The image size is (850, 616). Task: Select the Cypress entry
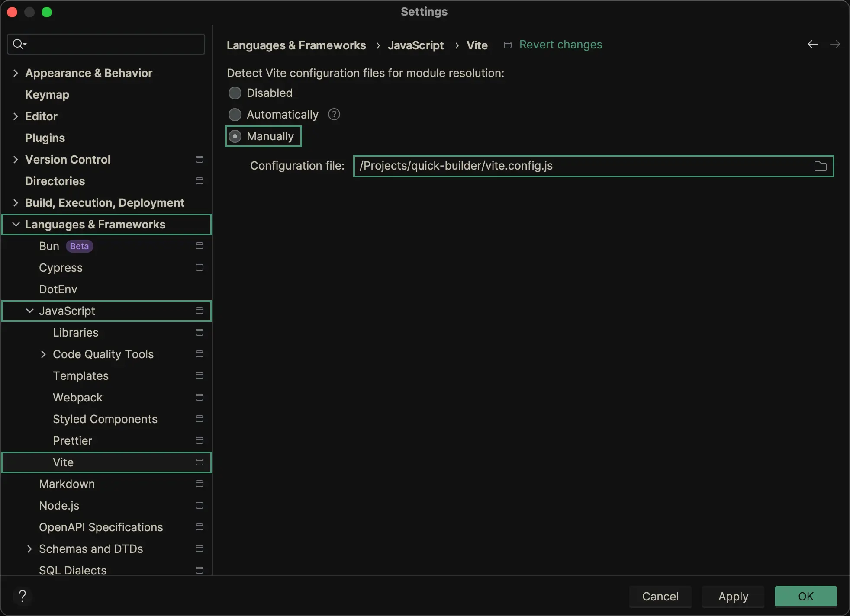[x=106, y=267]
